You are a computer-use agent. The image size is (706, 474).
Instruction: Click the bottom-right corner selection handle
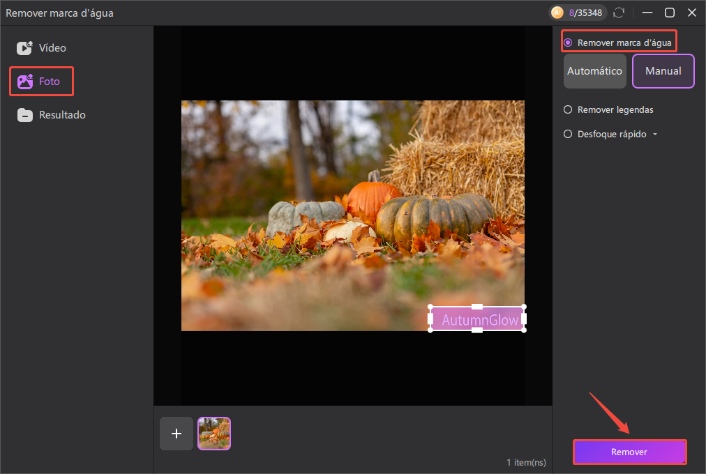tap(523, 330)
